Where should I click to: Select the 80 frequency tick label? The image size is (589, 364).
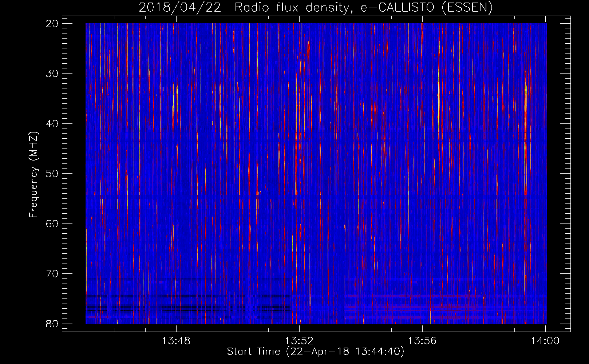point(52,324)
